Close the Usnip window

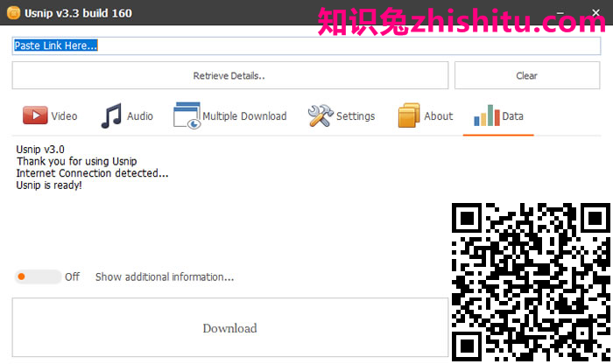click(x=595, y=13)
